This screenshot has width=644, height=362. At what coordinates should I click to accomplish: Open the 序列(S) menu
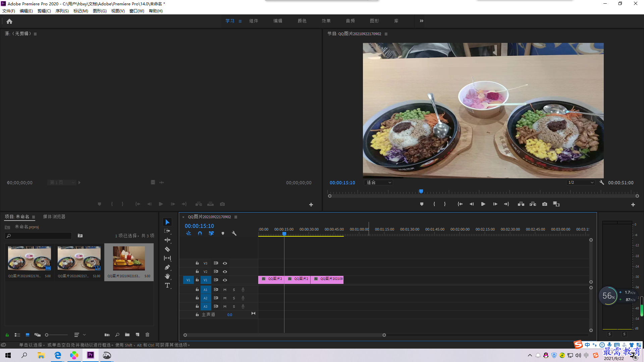point(62,11)
